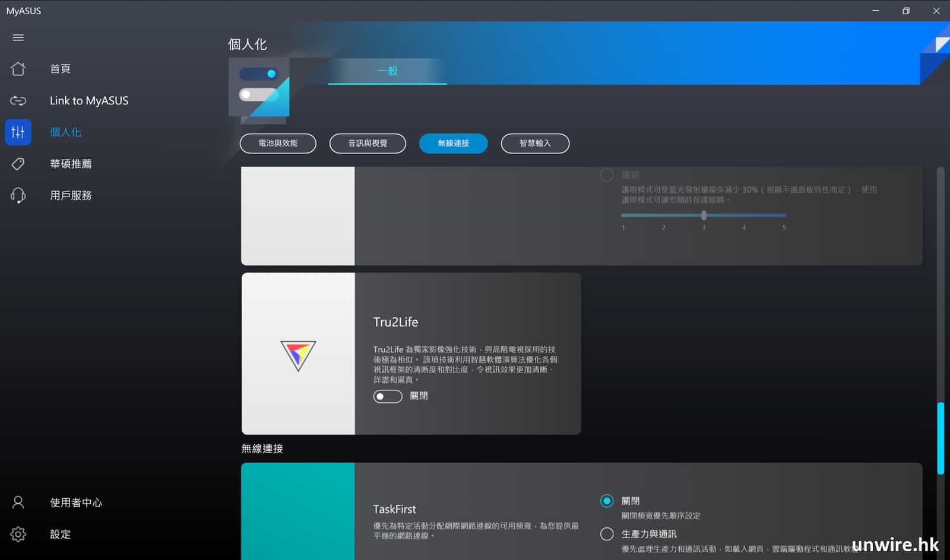Open user service (用戶服務) headset icon

(x=18, y=195)
